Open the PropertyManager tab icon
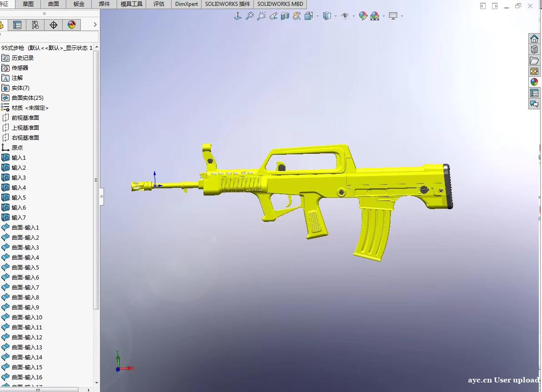Image resolution: width=542 pixels, height=392 pixels. [x=17, y=25]
